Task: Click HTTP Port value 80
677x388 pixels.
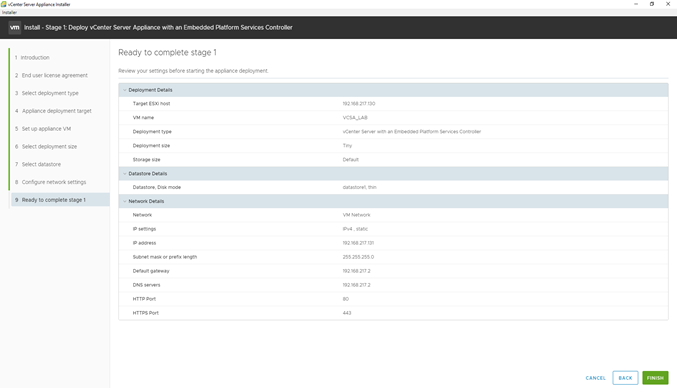Action: 345,299
